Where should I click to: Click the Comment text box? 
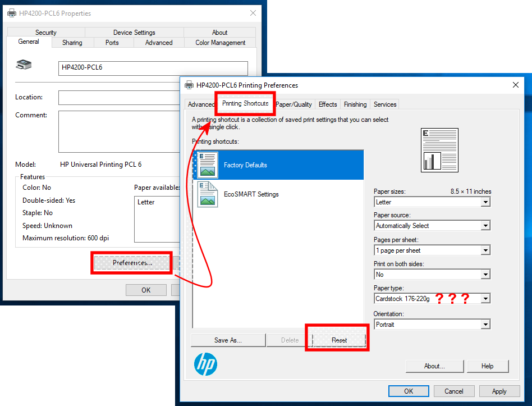[119, 132]
